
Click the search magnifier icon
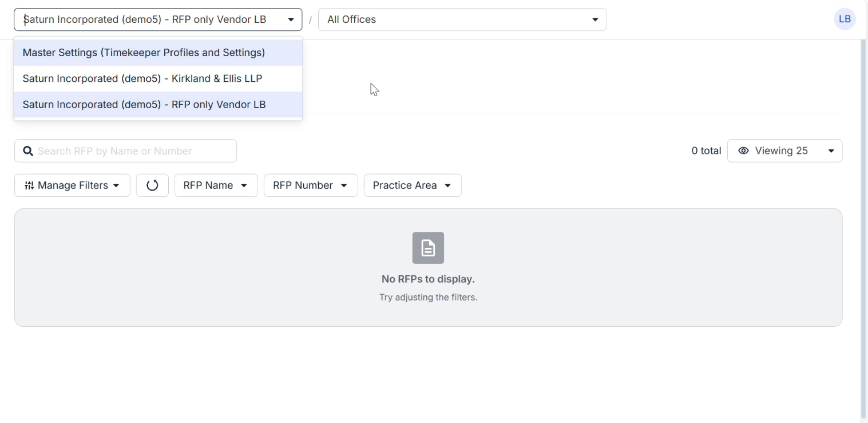(27, 151)
